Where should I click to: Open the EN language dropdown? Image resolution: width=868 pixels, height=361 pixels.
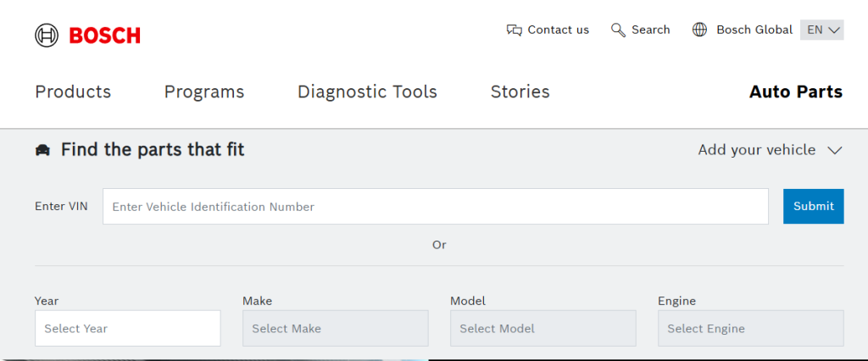(x=822, y=30)
